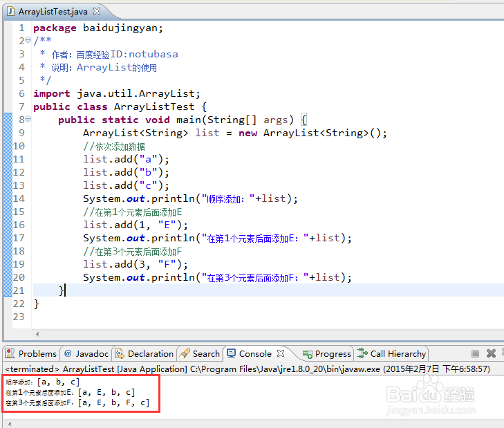
Task: Click the Problems tab icon
Action: (x=10, y=353)
